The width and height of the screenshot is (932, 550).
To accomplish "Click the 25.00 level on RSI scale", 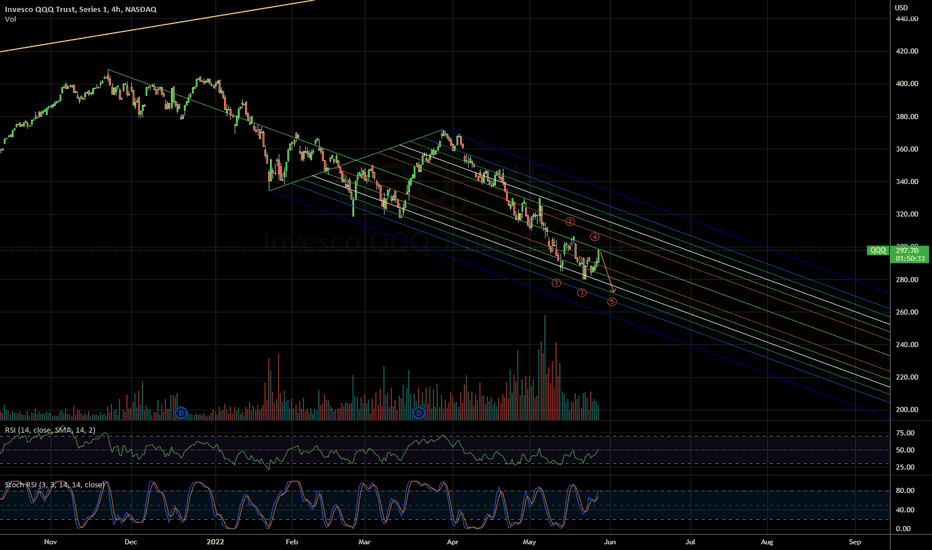I will coord(905,467).
